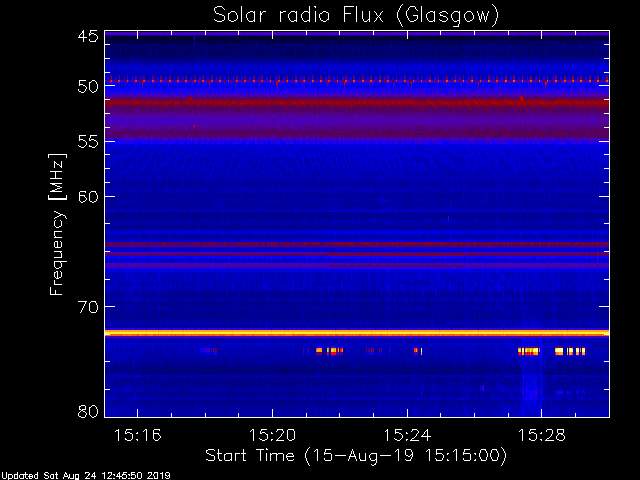This screenshot has width=640, height=480.
Task: Click the 15:20 time tick label
Action: (x=272, y=435)
